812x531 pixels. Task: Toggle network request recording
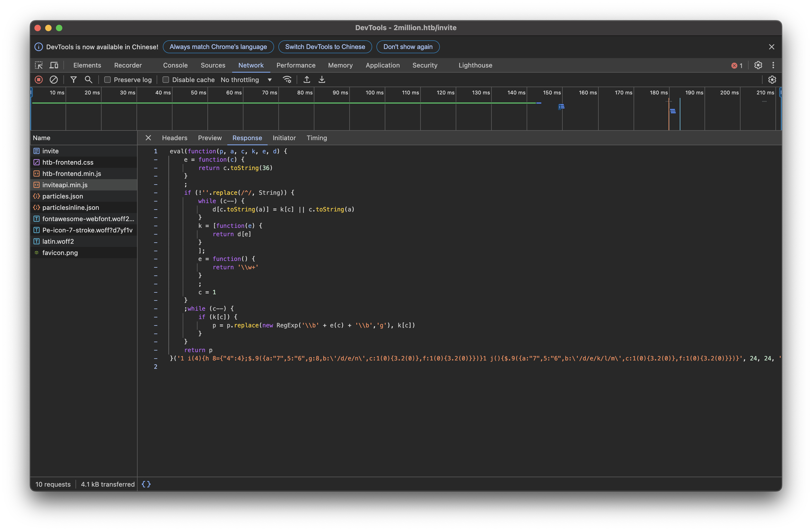click(38, 80)
